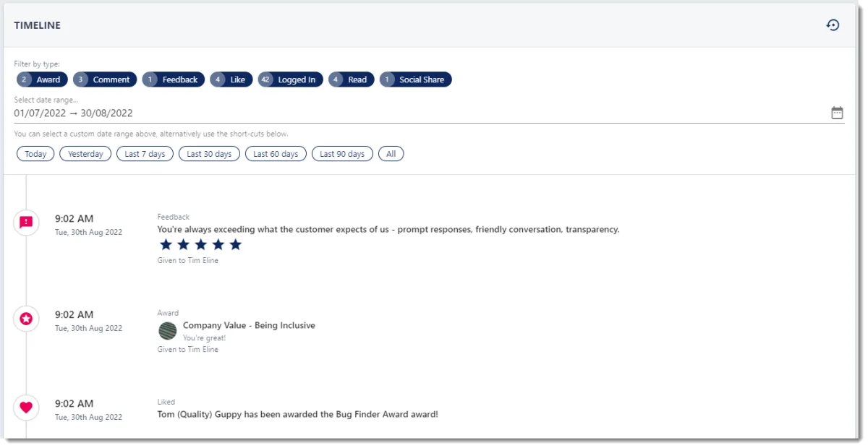The width and height of the screenshot is (868, 448).
Task: Select the All dates shortcut
Action: coord(391,154)
